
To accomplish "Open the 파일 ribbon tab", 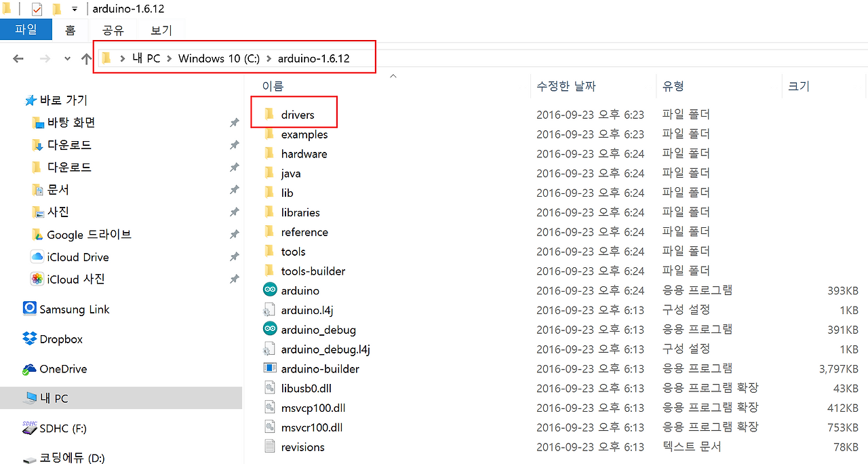I will tap(26, 30).
